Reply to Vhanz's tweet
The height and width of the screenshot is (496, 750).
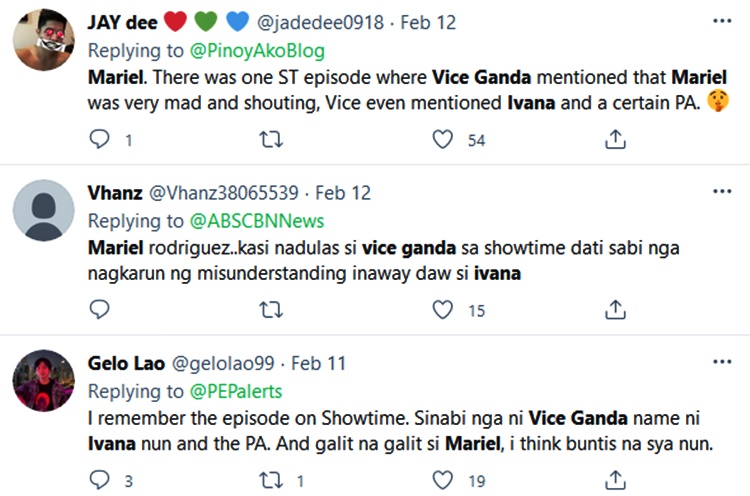[x=99, y=309]
